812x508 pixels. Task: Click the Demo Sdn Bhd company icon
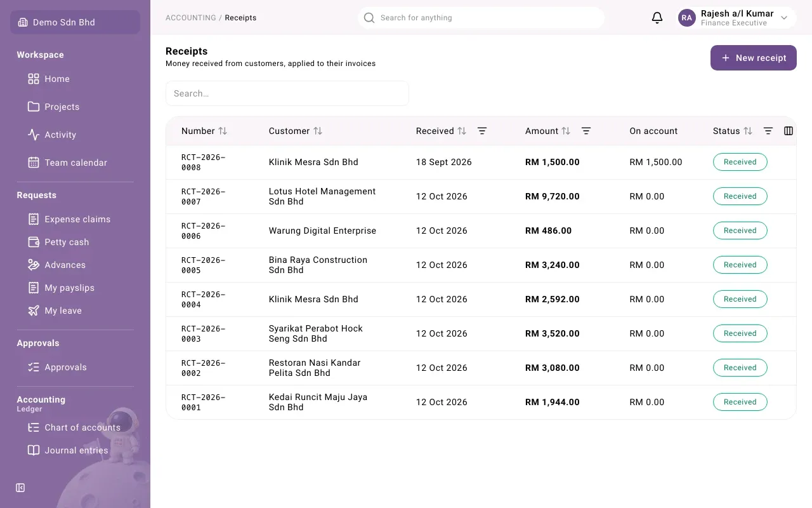pos(23,22)
